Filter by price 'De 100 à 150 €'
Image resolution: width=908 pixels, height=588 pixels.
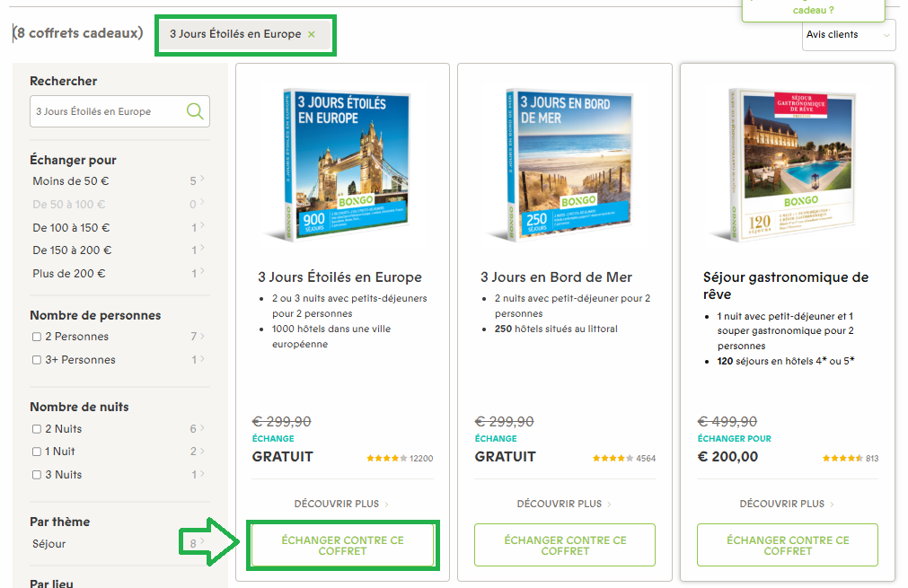[x=72, y=227]
